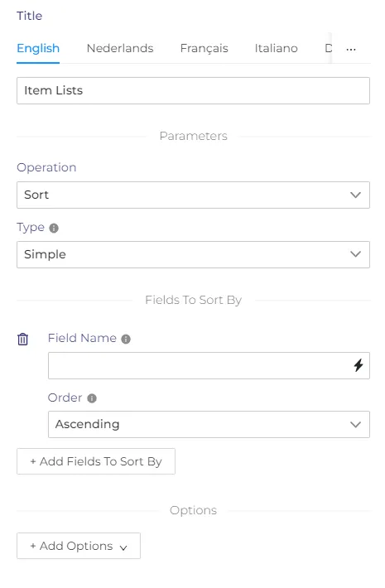
Task: Open the Italiano title tab
Action: [x=276, y=48]
